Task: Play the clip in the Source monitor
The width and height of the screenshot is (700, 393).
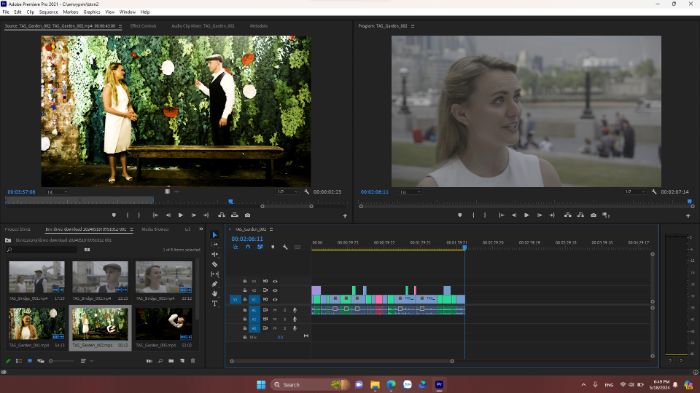Action: click(181, 215)
